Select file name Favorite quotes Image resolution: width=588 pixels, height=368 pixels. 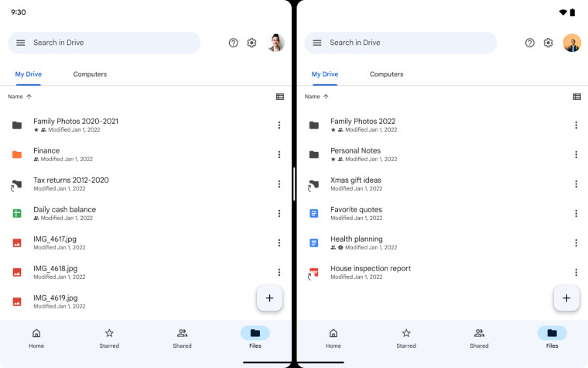[x=356, y=209]
